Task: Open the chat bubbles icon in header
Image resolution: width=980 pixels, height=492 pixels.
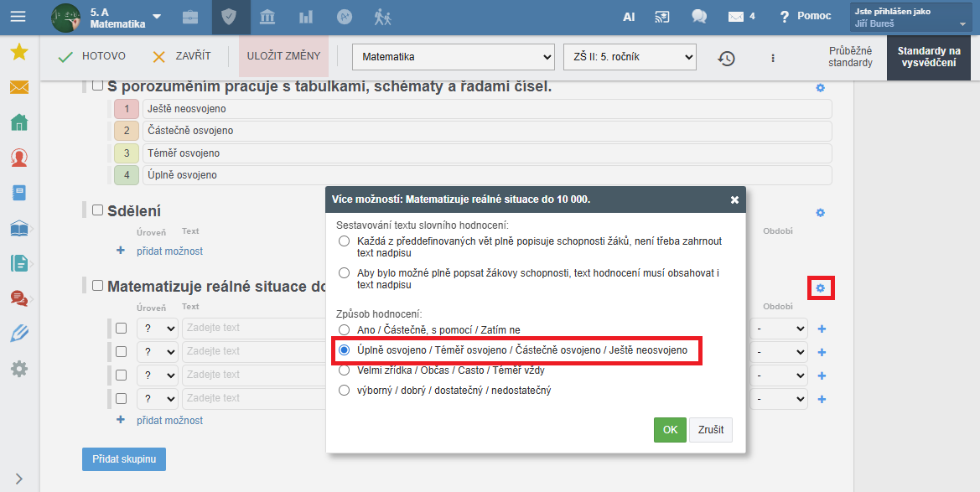Action: coord(698,17)
